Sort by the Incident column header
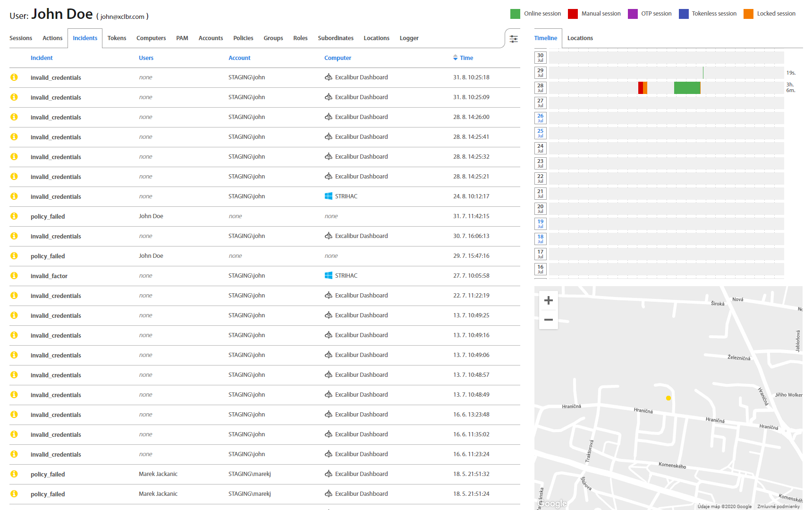This screenshot has width=812, height=510. (x=42, y=58)
